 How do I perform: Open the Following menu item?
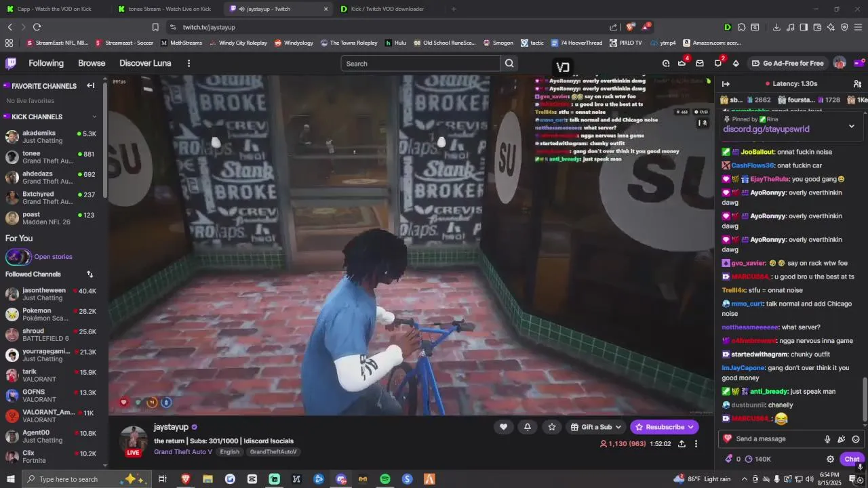point(46,63)
